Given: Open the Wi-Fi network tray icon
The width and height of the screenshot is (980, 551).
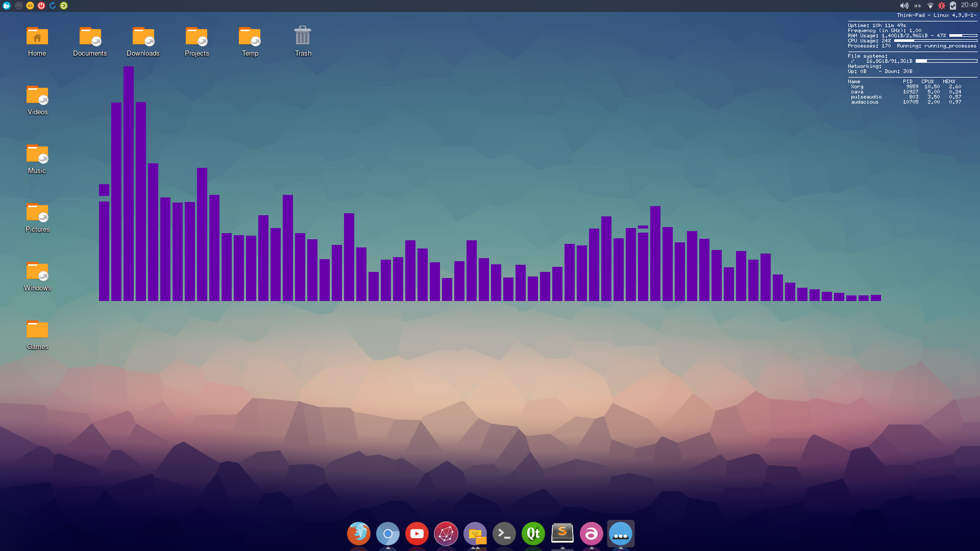Looking at the screenshot, I should 930,6.
